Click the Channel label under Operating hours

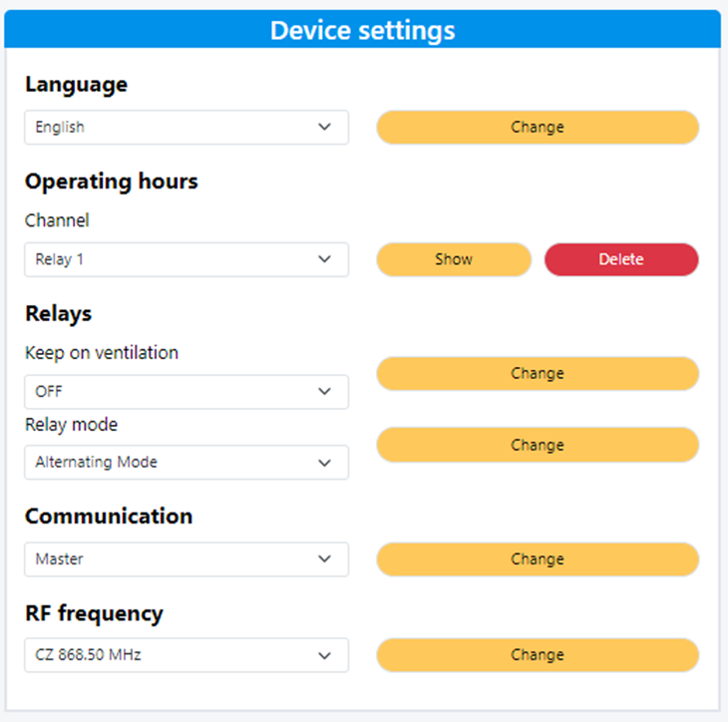point(57,220)
